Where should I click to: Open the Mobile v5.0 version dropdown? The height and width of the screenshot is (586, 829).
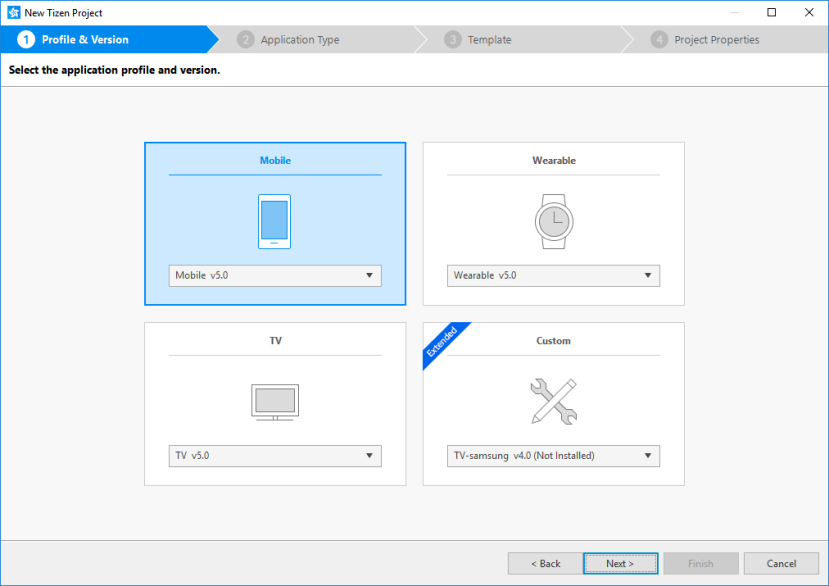[x=368, y=275]
